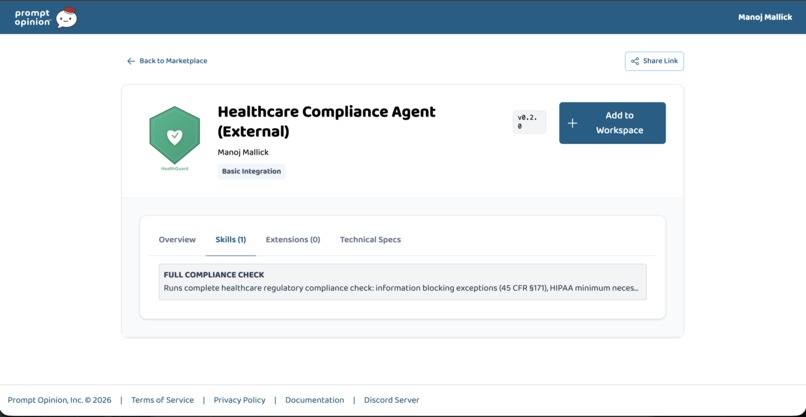Open the Overview tab

pyautogui.click(x=177, y=240)
